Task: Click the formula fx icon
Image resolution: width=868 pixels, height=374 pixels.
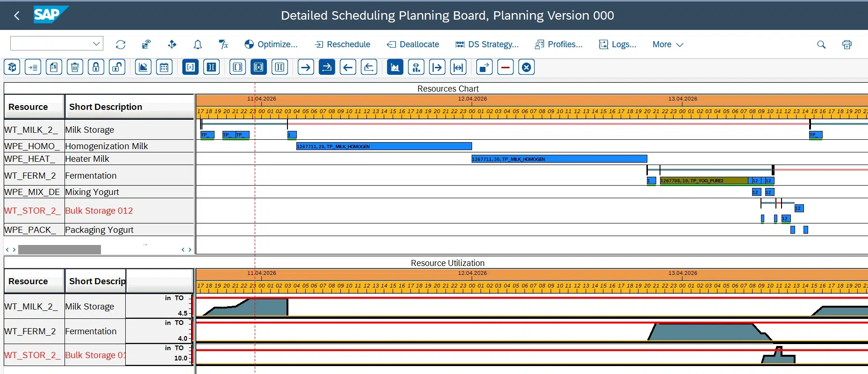Action: click(x=223, y=44)
